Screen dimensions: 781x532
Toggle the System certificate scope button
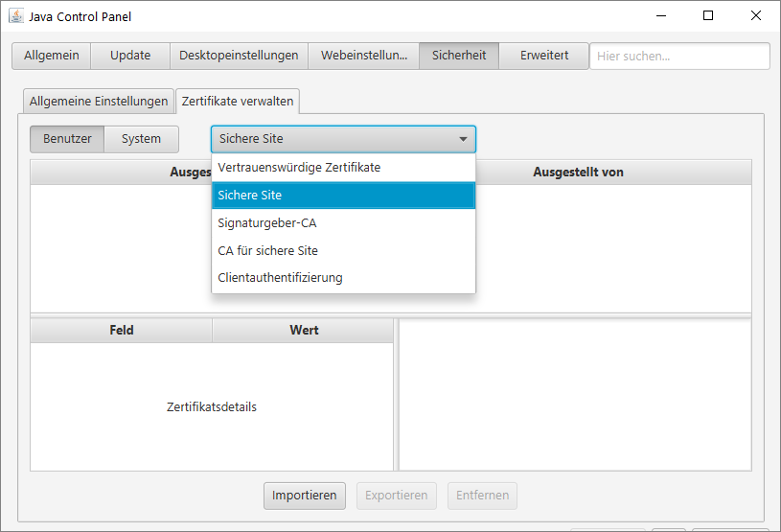(x=141, y=139)
